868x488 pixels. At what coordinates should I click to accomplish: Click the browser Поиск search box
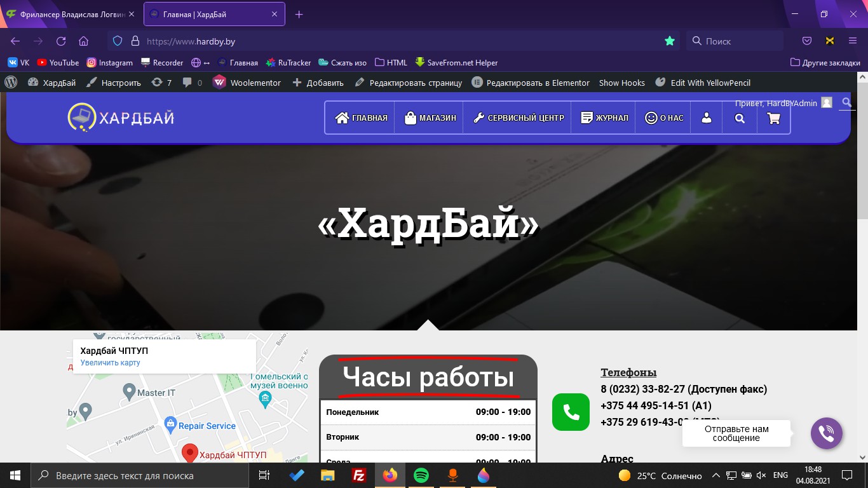coord(735,41)
